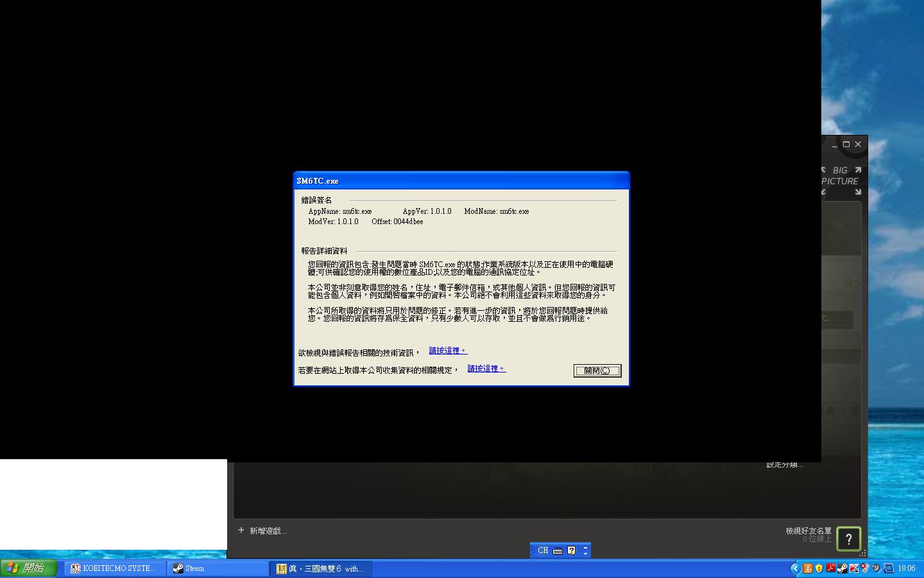Screen dimensions: 924x578
Task: Click 0 位線上 friends count text
Action: tap(817, 539)
